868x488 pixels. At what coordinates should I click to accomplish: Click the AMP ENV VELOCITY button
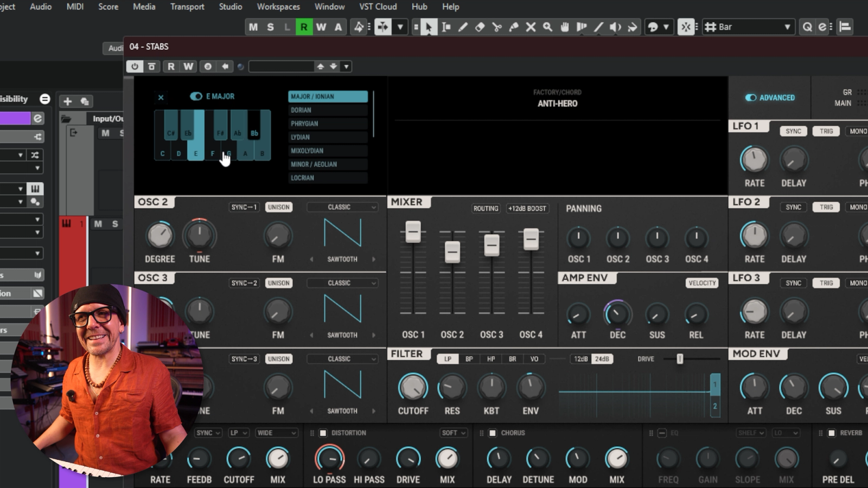[702, 283]
